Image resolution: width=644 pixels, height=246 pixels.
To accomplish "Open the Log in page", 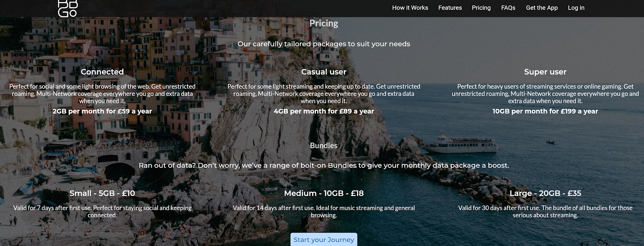I will coord(576,8).
